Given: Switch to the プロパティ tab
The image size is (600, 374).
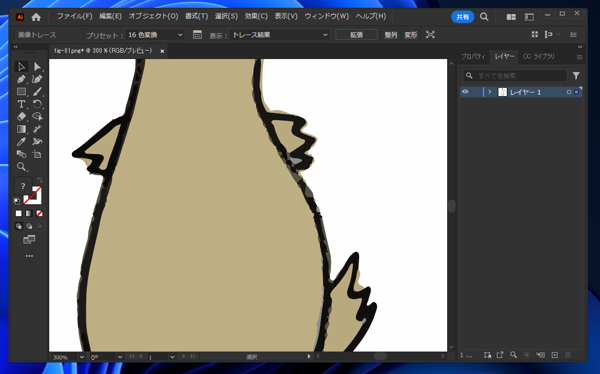Looking at the screenshot, I should point(473,56).
